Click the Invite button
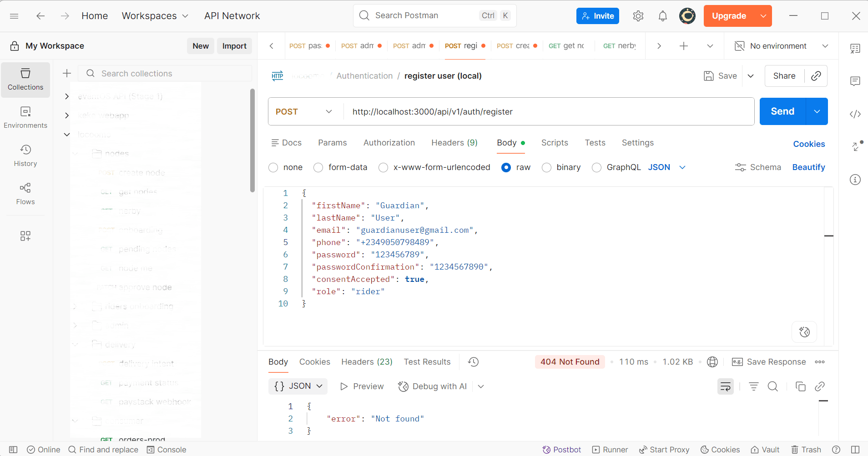The height and width of the screenshot is (456, 868). (598, 16)
